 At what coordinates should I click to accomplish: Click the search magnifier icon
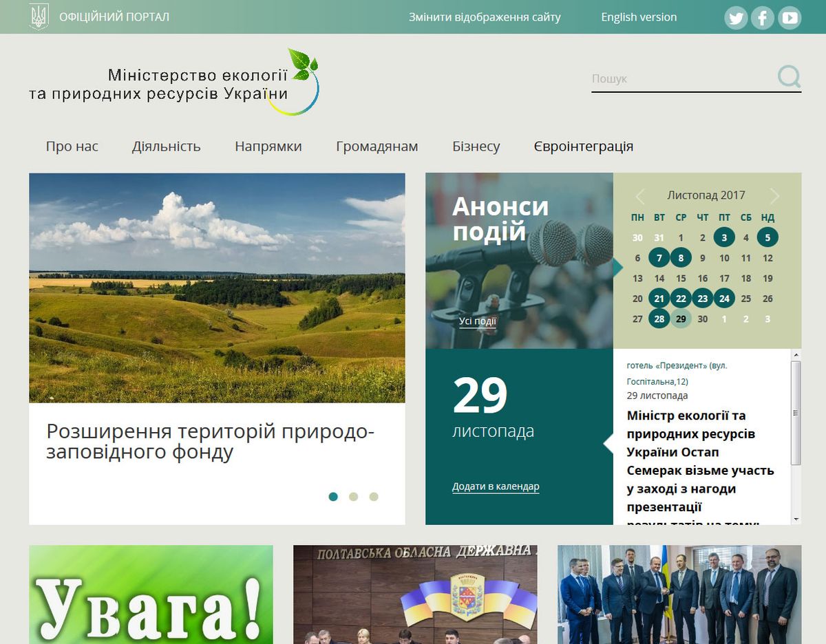pos(790,76)
